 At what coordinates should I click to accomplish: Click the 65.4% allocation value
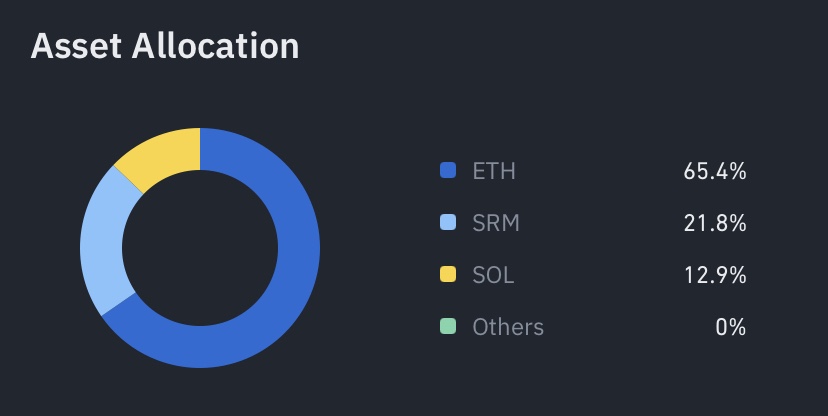[715, 171]
